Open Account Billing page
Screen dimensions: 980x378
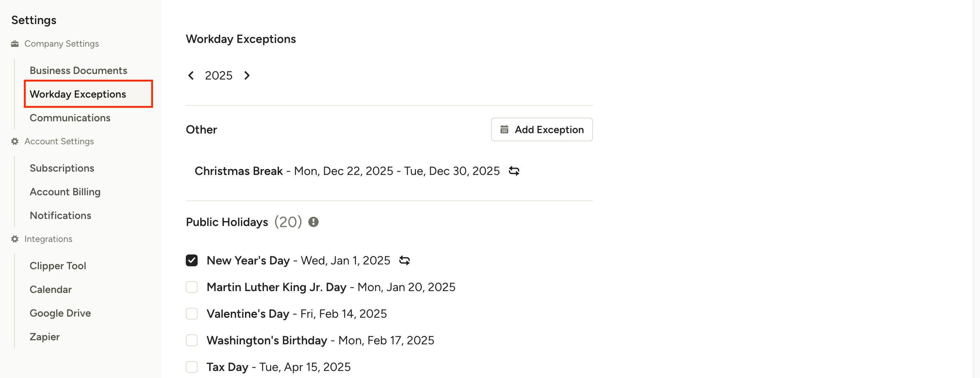(x=65, y=192)
